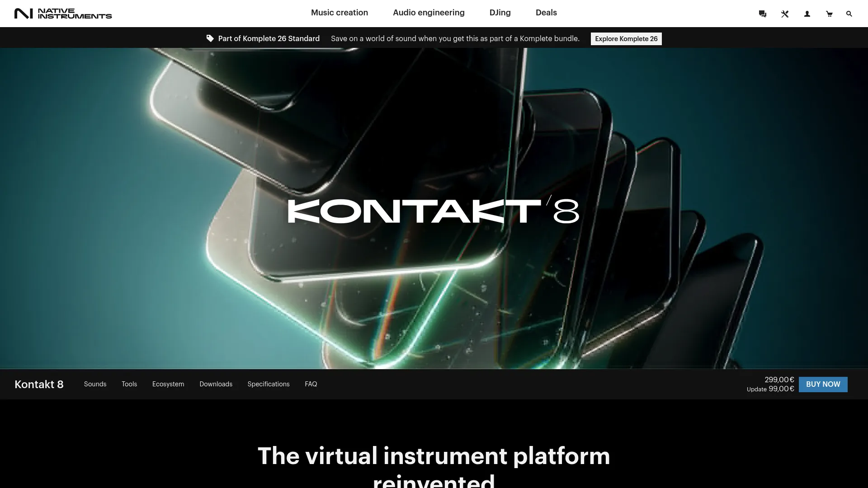Open the user account icon
The height and width of the screenshot is (488, 868).
(807, 14)
